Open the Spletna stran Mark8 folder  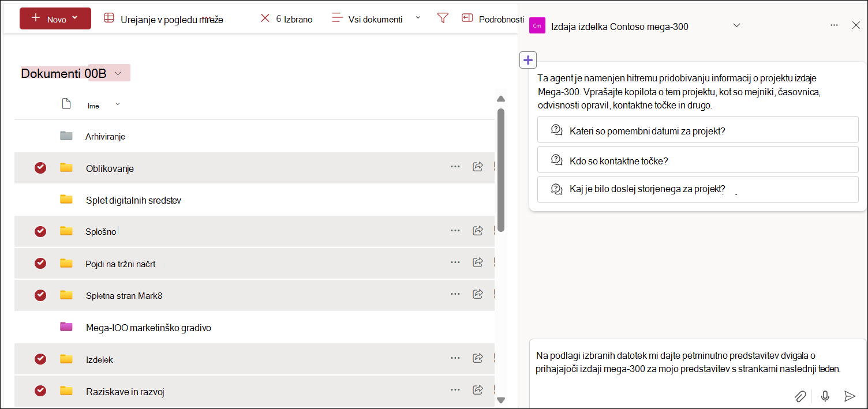tap(124, 296)
